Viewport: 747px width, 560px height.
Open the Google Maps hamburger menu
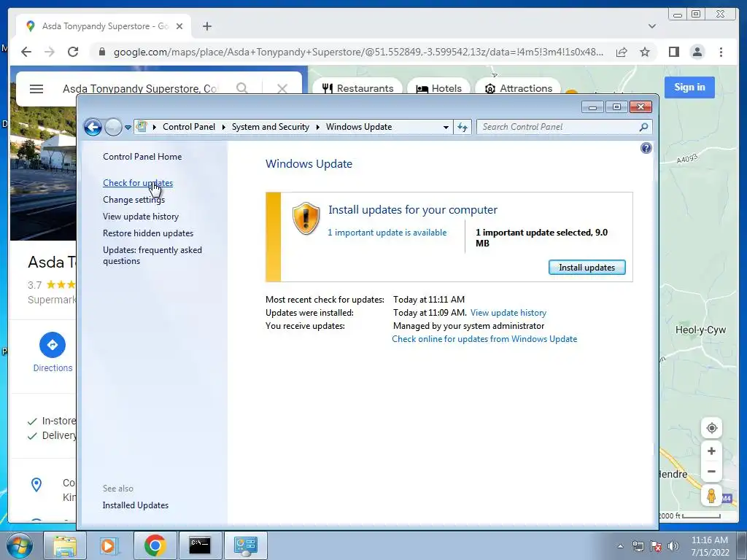pos(36,88)
